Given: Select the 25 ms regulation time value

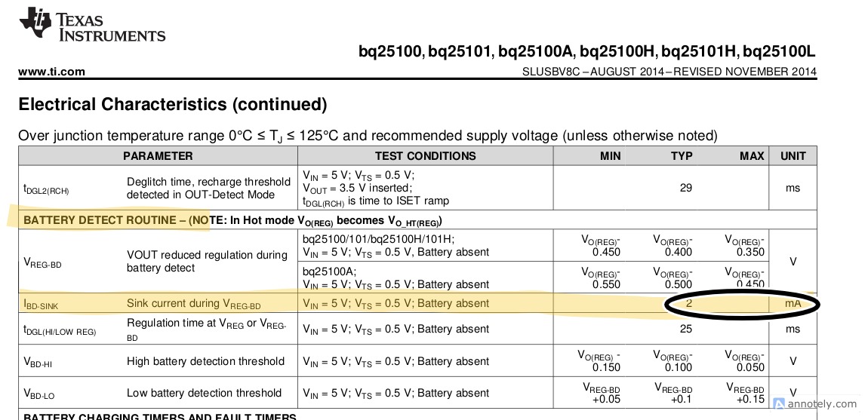Looking at the screenshot, I should [x=685, y=330].
